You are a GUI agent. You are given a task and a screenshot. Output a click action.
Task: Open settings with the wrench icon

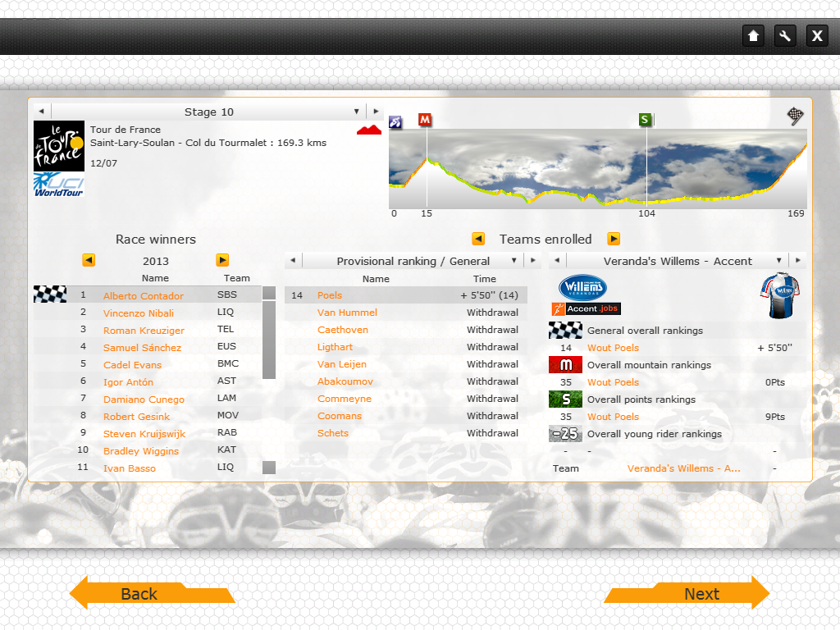[x=785, y=35]
